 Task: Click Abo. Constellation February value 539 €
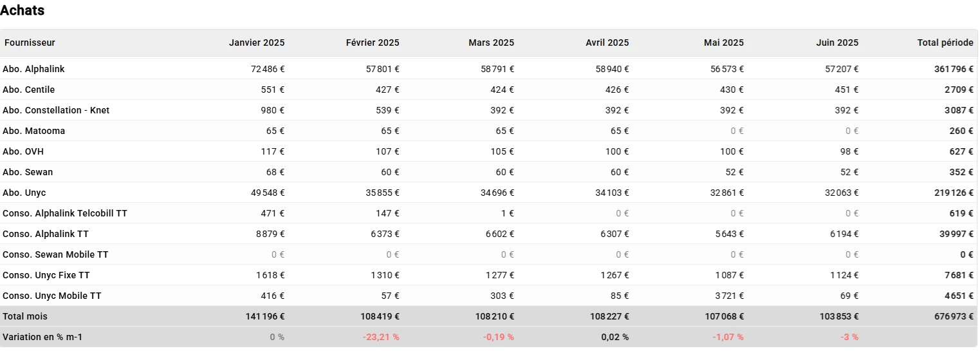tap(387, 110)
